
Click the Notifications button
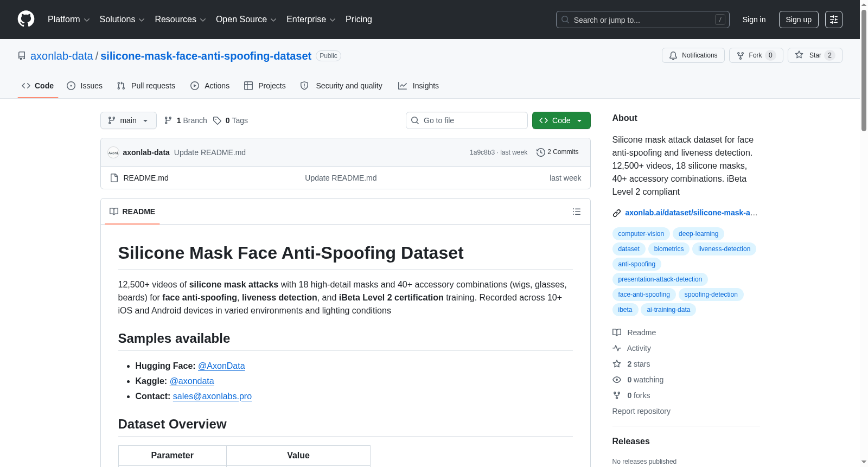[693, 55]
